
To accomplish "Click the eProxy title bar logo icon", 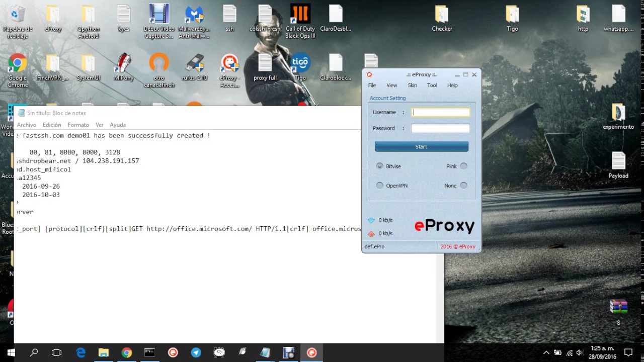I will tap(369, 75).
